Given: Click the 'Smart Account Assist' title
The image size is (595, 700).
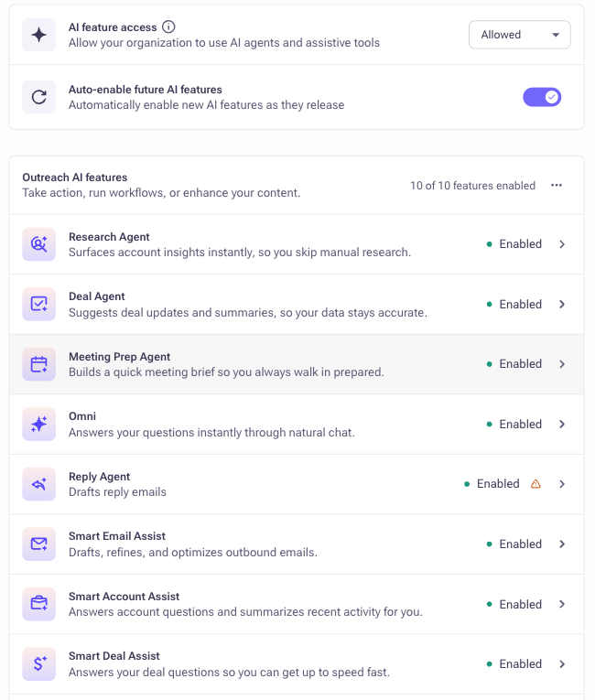Looking at the screenshot, I should 124,597.
